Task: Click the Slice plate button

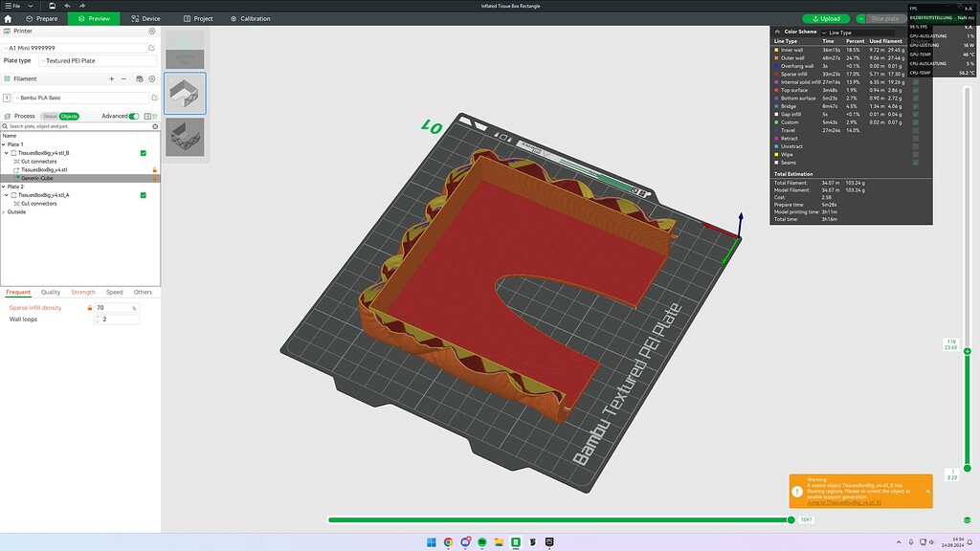Action: 885,19
